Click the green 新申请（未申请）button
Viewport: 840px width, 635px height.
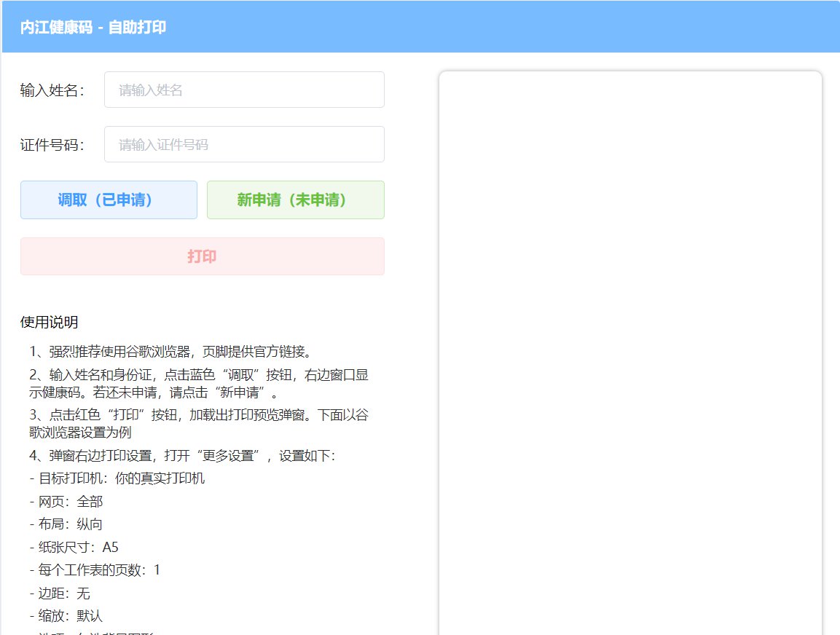295,200
